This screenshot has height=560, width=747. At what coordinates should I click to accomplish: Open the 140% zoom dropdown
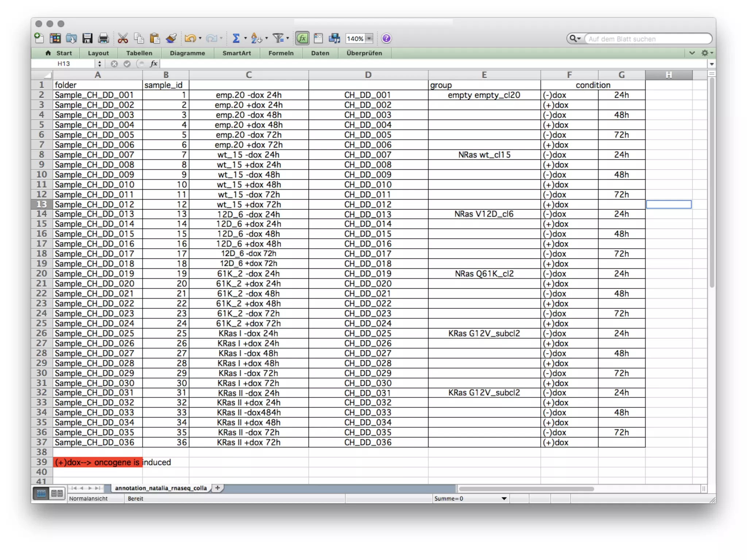pyautogui.click(x=369, y=39)
